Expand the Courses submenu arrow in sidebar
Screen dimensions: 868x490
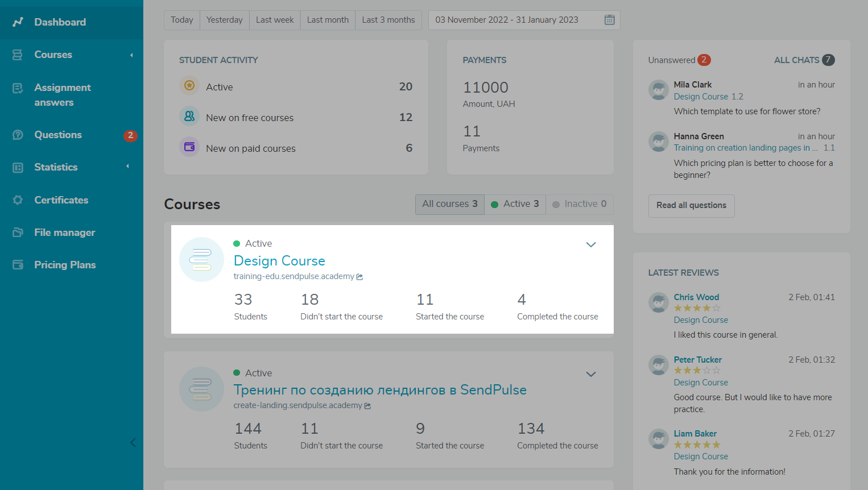pyautogui.click(x=131, y=55)
